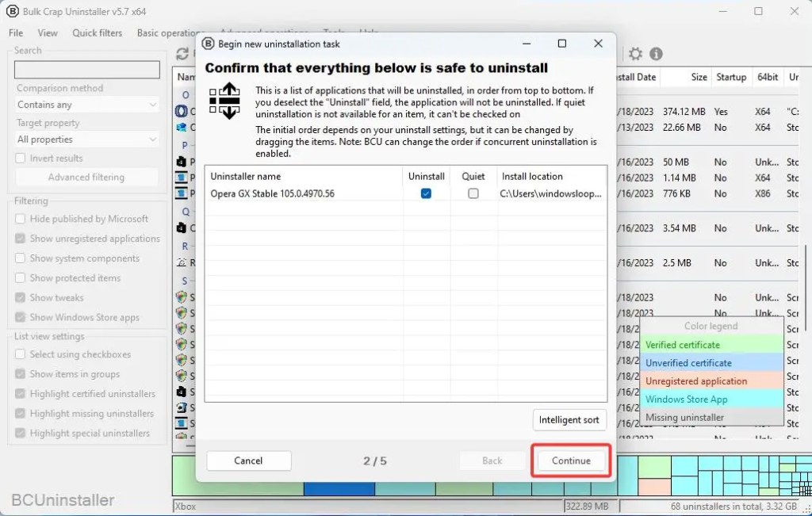Toggle Show items in groups

coord(20,374)
